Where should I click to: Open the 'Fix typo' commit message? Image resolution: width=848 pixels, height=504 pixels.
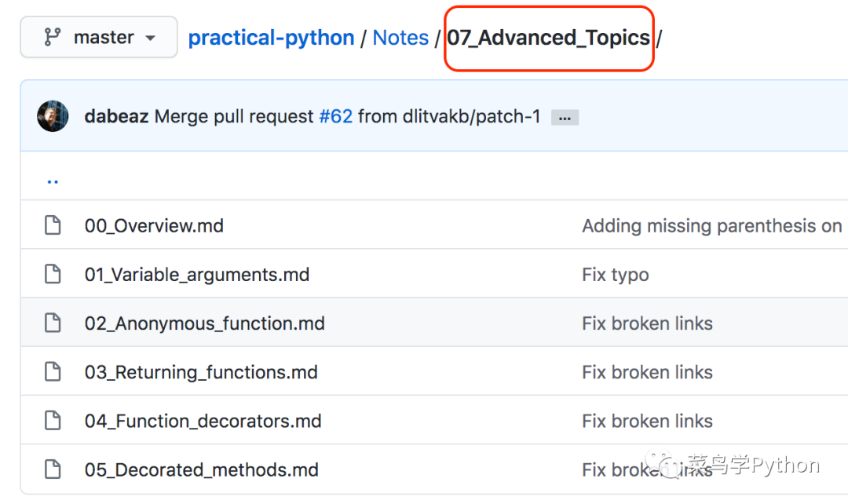[616, 275]
